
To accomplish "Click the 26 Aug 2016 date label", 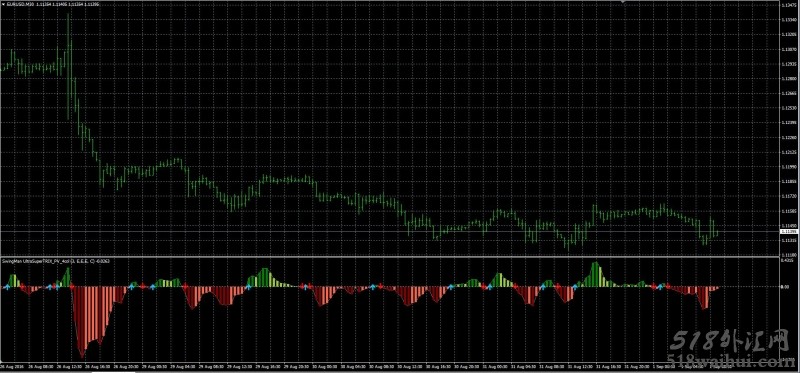I will coord(11,366).
